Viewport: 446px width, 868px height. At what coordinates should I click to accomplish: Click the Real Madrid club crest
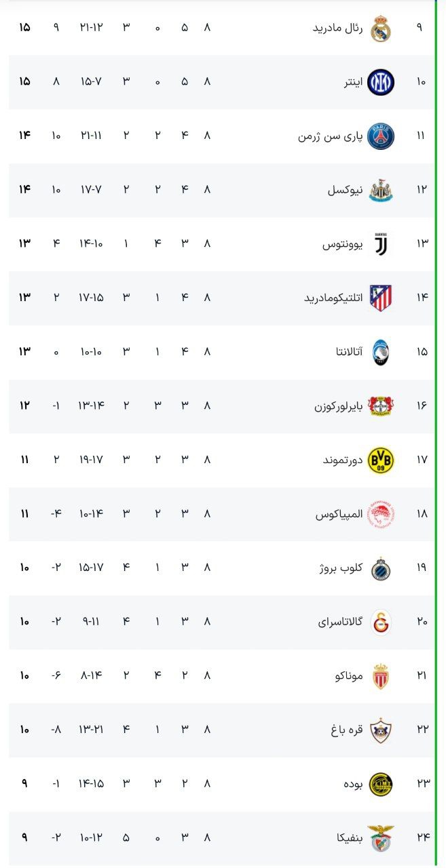[381, 28]
